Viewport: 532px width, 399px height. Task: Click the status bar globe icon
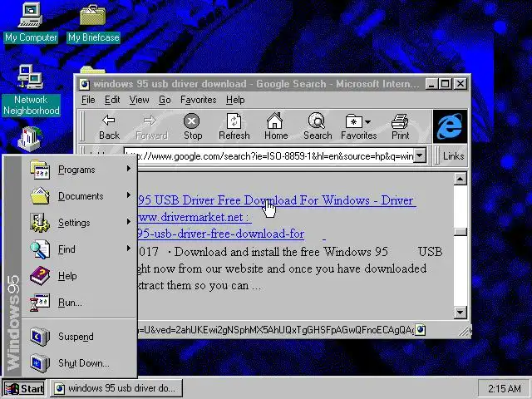click(421, 329)
